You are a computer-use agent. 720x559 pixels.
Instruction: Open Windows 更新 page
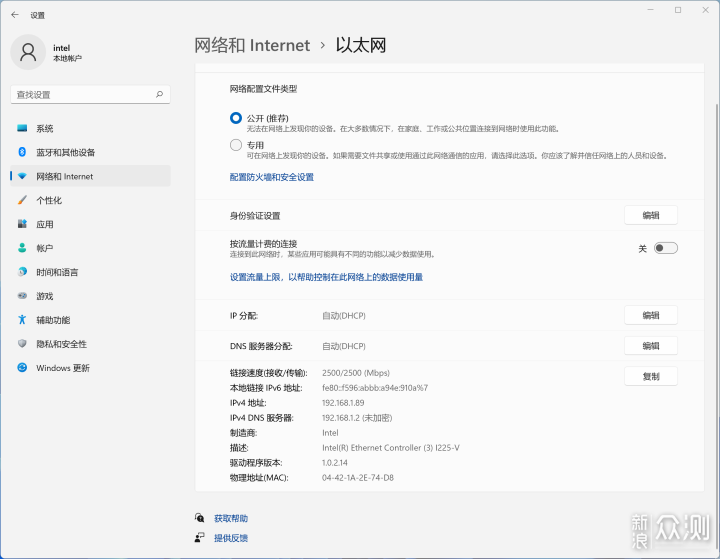(90, 367)
